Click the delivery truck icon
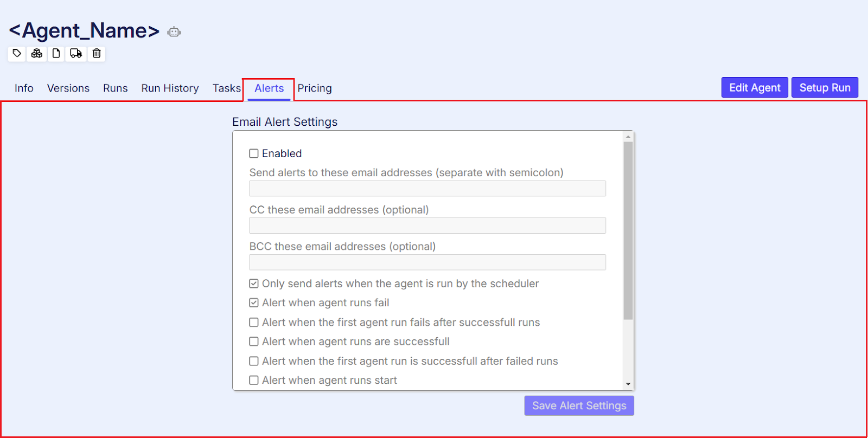The image size is (868, 438). coord(76,53)
